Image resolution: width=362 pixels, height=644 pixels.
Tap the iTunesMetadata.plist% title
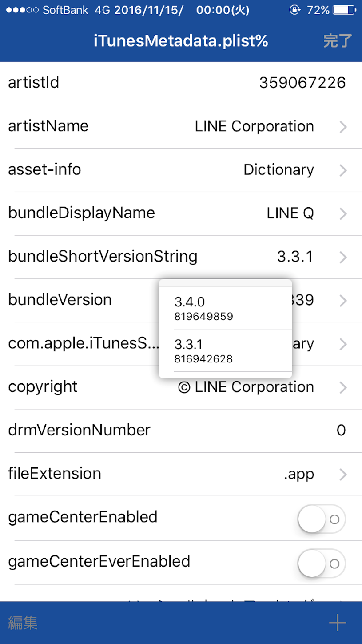pos(181,41)
